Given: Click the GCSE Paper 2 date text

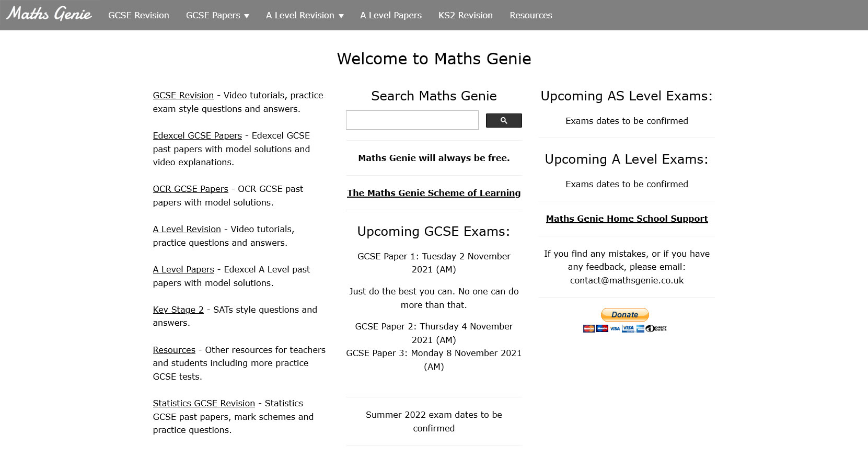Looking at the screenshot, I should coord(434,333).
